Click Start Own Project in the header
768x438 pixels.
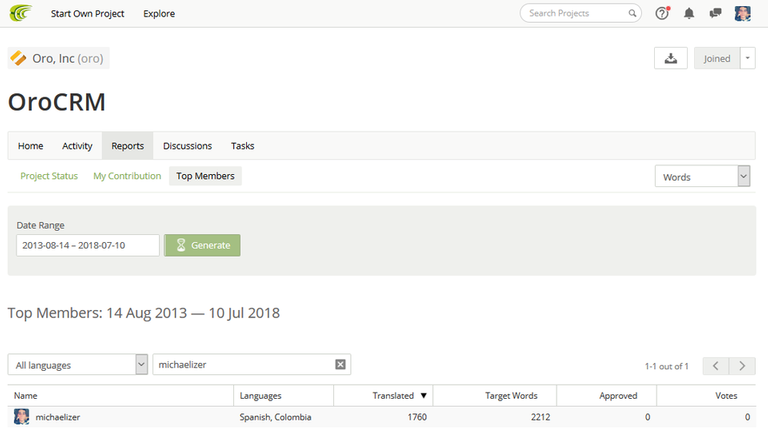[87, 13]
